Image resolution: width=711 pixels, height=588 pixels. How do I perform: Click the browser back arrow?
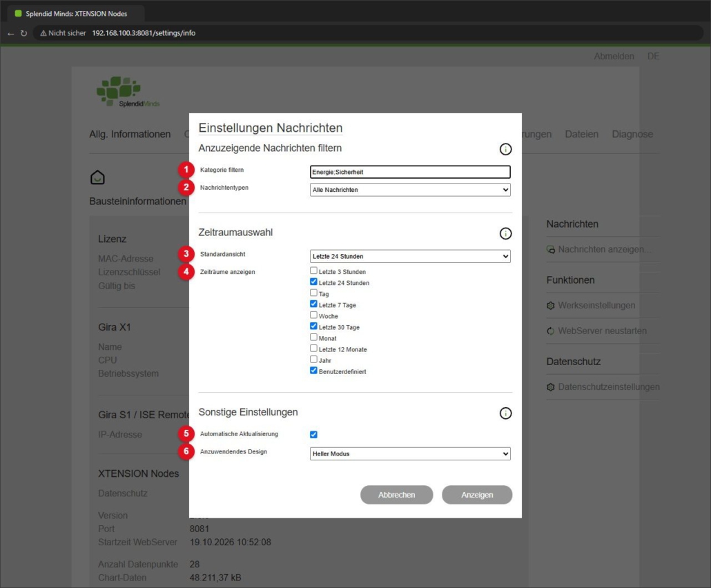11,33
